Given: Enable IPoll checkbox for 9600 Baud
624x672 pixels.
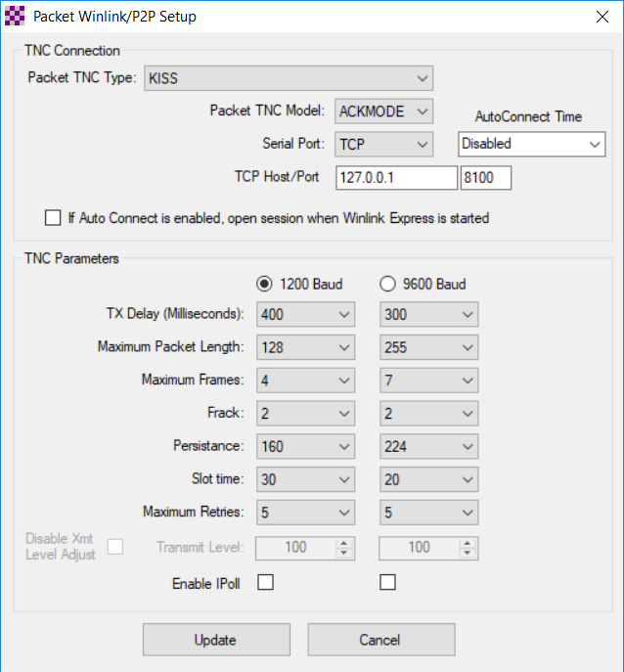Looking at the screenshot, I should point(387,583).
